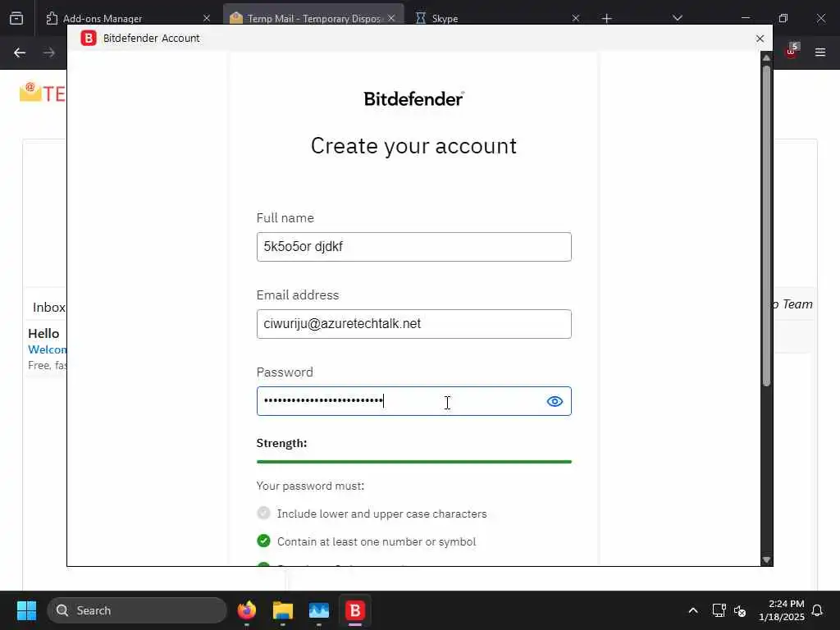Click the Bitdefender wordmark logo
Screen dimensions: 840x630
[x=413, y=98]
